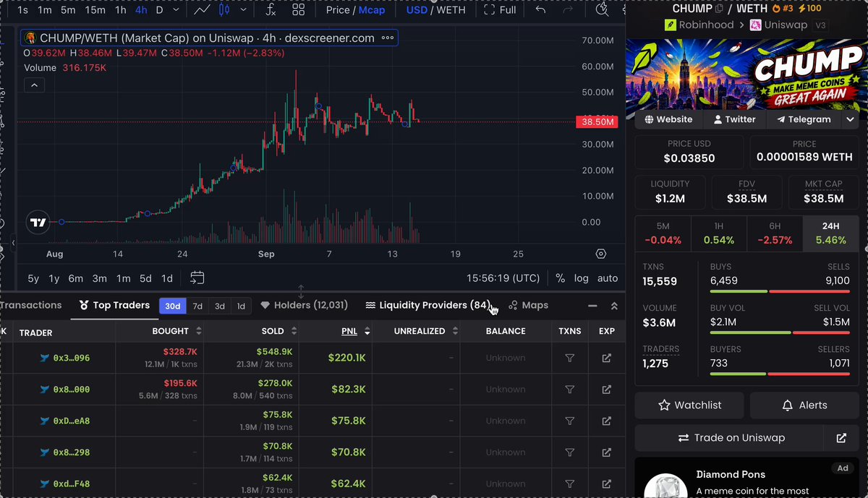
Task: Undo the last chart action
Action: coord(540,10)
